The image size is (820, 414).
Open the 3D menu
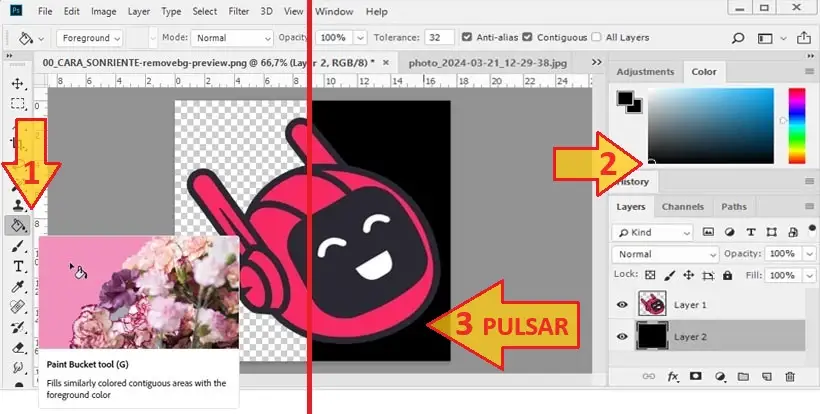[x=267, y=11]
